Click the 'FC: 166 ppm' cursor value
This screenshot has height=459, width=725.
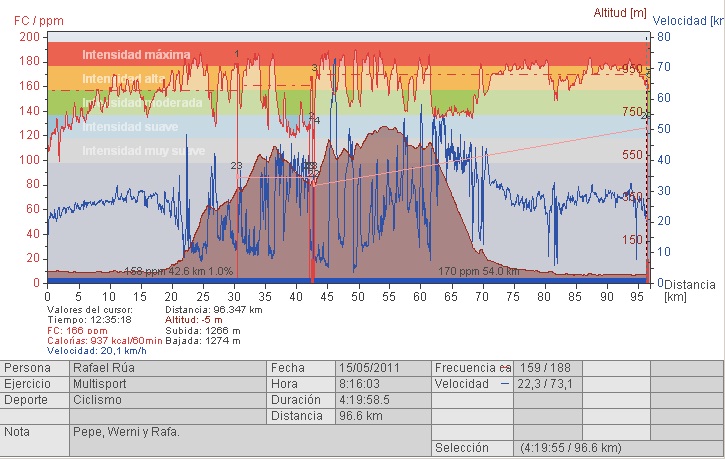click(77, 331)
